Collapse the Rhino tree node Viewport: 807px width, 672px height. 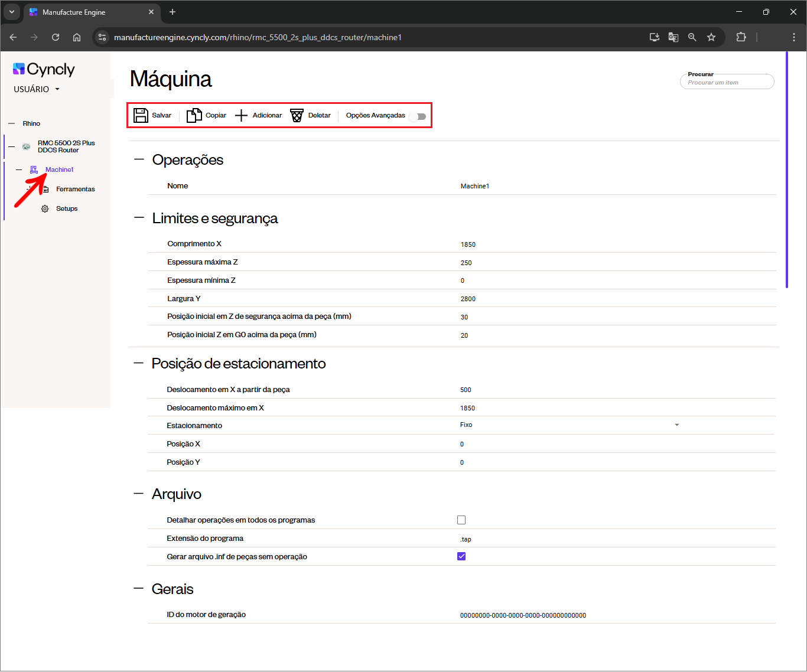[12, 123]
